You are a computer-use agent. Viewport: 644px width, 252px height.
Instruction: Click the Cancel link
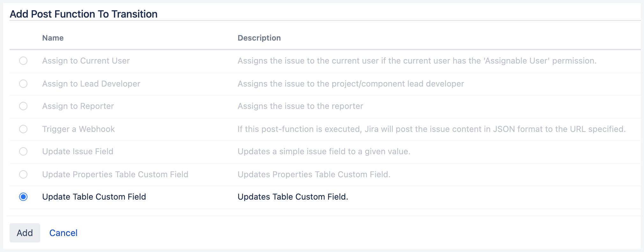(63, 233)
